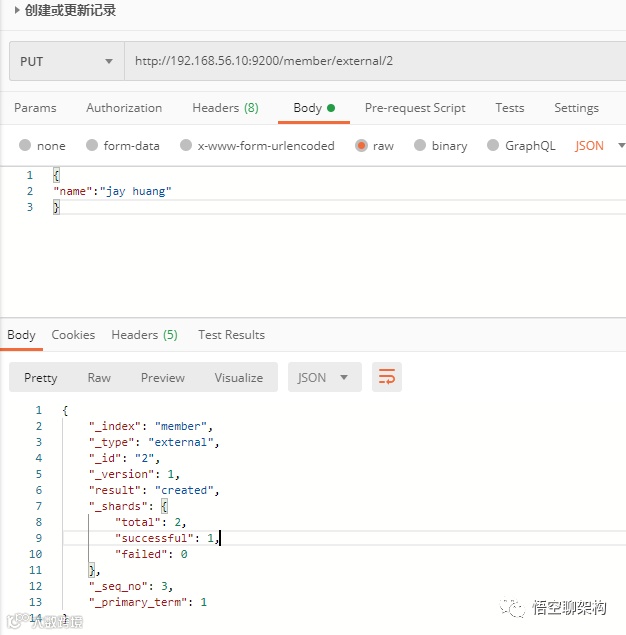Open request Headers (8) tab

coord(225,108)
